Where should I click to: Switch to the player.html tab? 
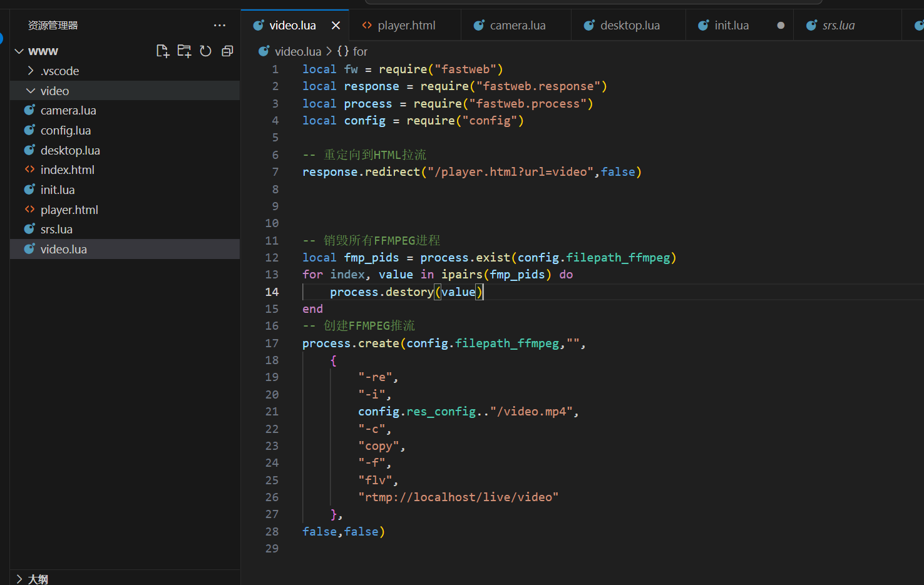pyautogui.click(x=406, y=26)
